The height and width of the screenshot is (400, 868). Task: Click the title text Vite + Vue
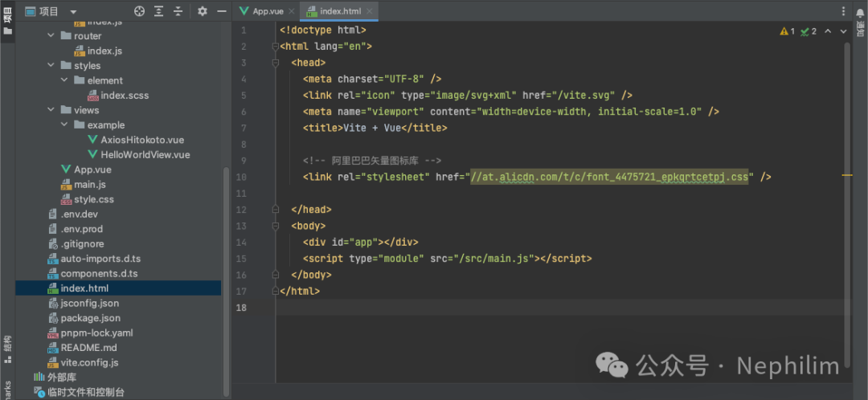pyautogui.click(x=371, y=129)
